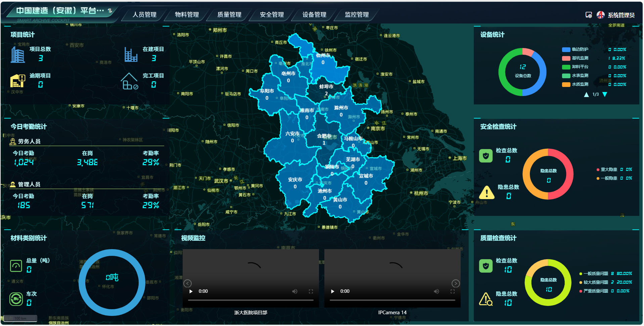Click the 隐患总数 warning icon in 质量检查统计
644x326 pixels.
click(486, 299)
